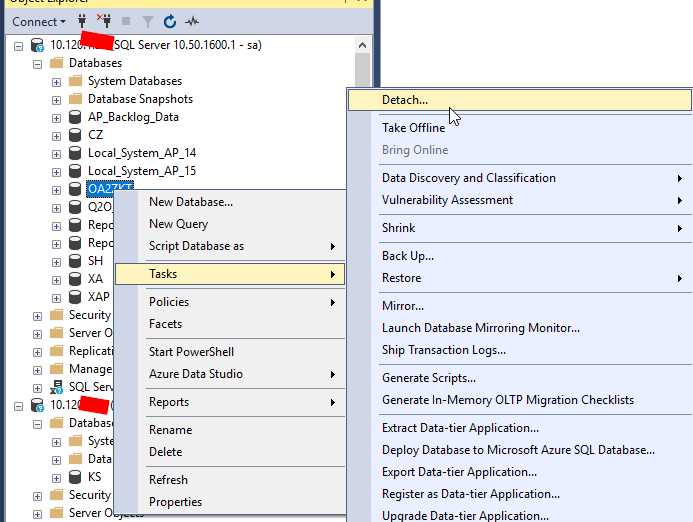Select the AP_Backlog_Data database icon
The width and height of the screenshot is (693, 522).
[75, 117]
